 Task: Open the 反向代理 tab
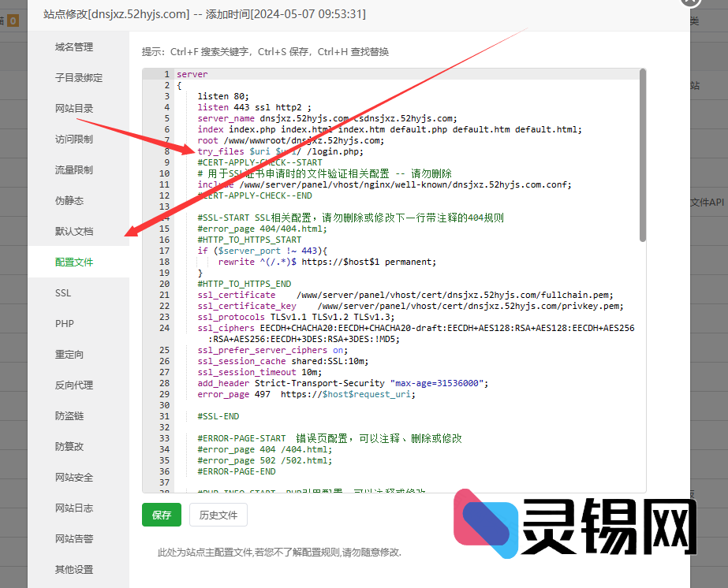click(x=74, y=385)
